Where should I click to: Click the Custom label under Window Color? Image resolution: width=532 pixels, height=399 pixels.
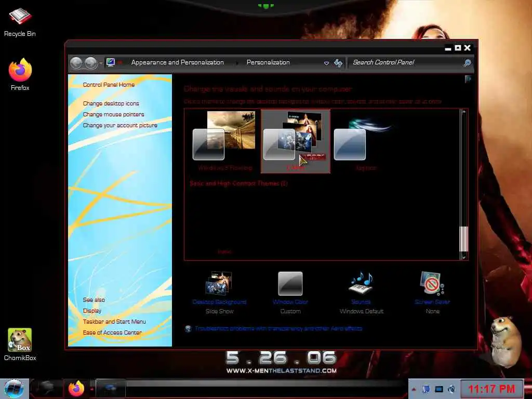290,311
